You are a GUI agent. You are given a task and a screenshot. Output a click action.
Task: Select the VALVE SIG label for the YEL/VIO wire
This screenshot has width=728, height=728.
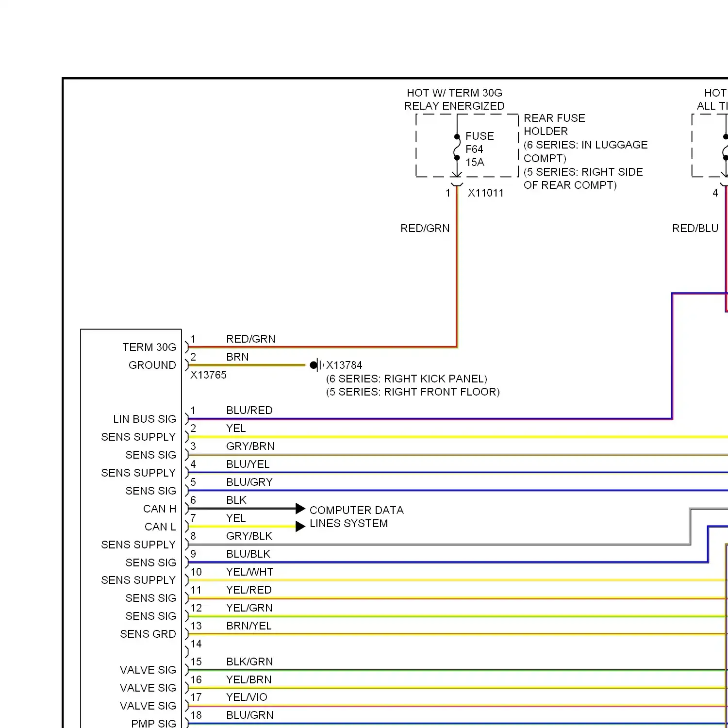pos(148,706)
